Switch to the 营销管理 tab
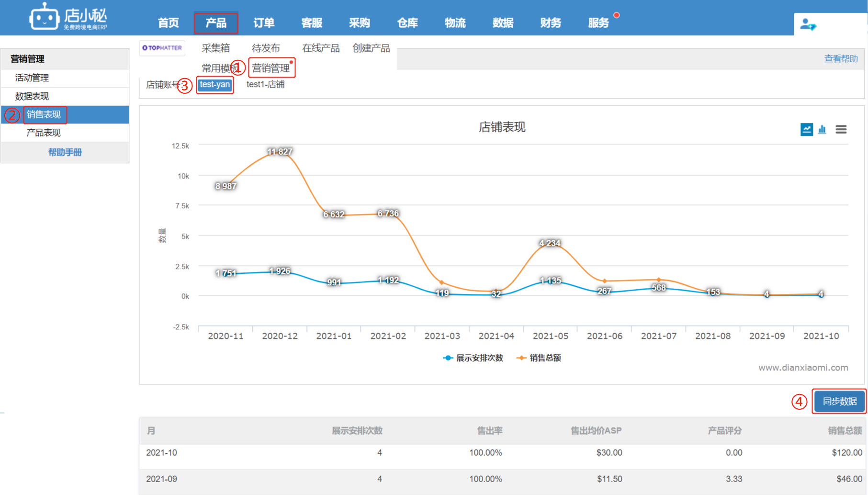 271,68
